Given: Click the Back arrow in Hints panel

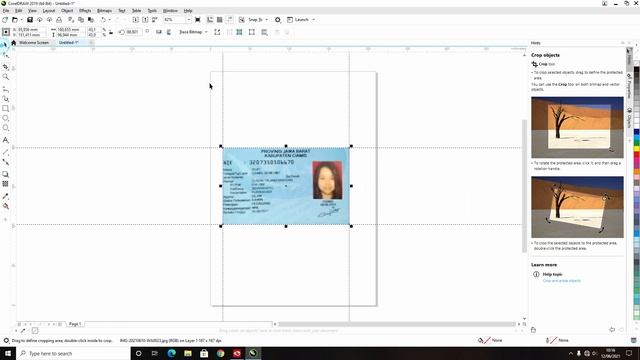Looking at the screenshot, I should (611, 330).
